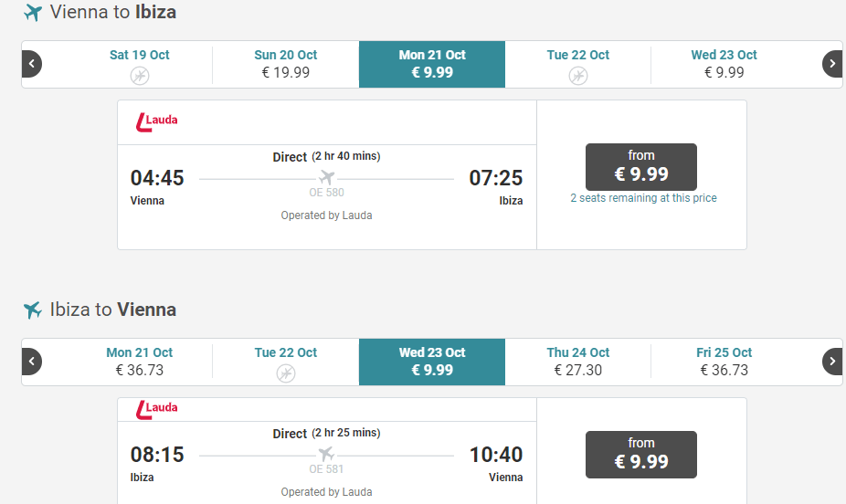Click the Lauda logo on the outbound flight
Image resolution: width=846 pixels, height=504 pixels.
(x=156, y=122)
